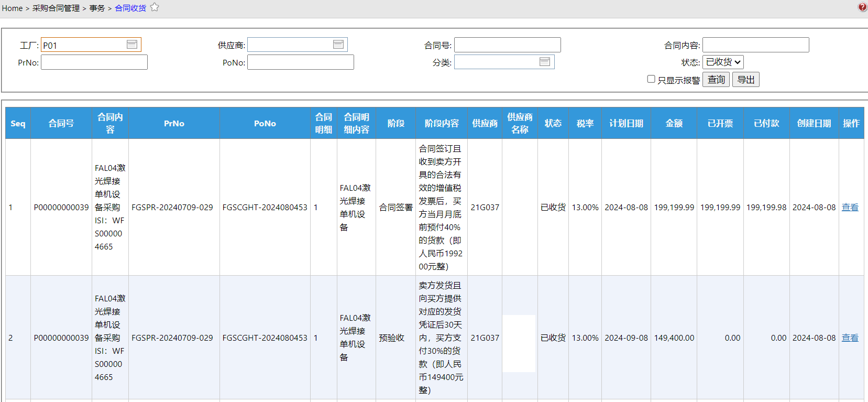Open 查看 link for 预验收 row
The image size is (868, 402).
(x=850, y=338)
